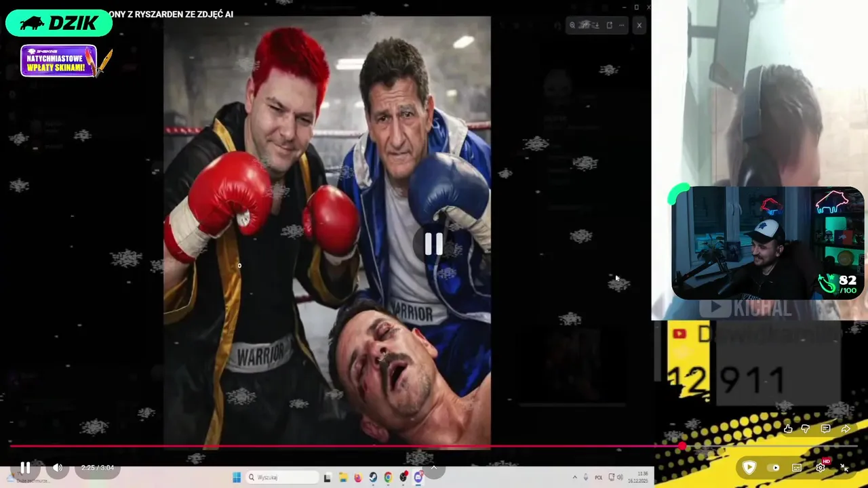Click the green DZIK logo badge
This screenshot has width=868, height=488.
point(59,23)
